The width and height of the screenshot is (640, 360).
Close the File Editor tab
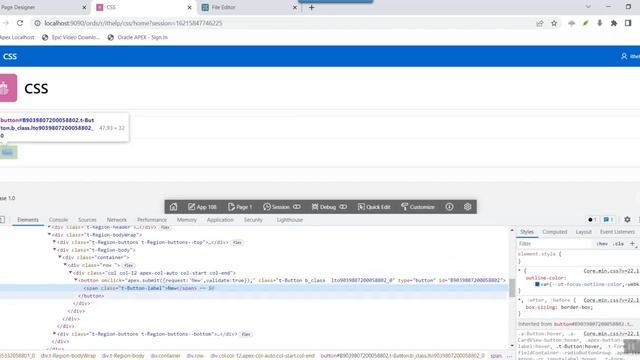[x=295, y=7]
